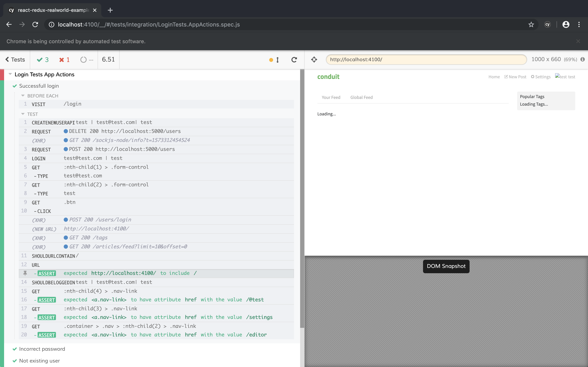
Task: Reload the browser page
Action: point(35,24)
